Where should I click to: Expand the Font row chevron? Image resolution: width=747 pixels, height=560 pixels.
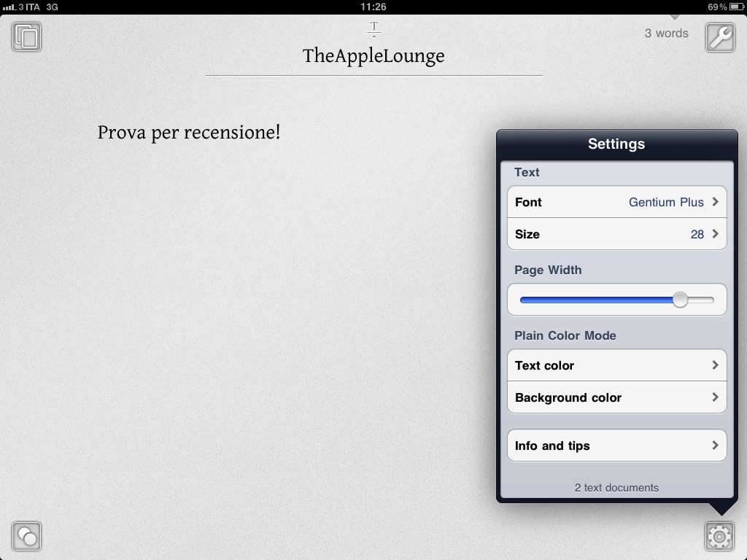pos(715,202)
